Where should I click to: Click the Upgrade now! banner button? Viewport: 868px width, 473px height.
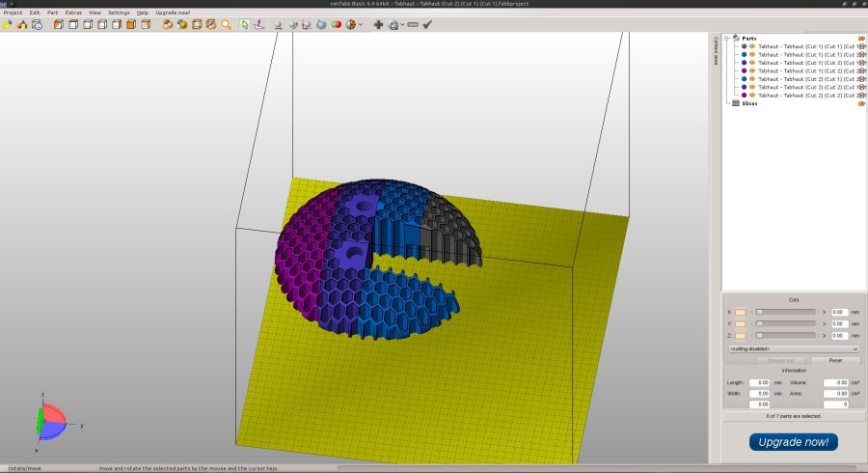coord(793,441)
